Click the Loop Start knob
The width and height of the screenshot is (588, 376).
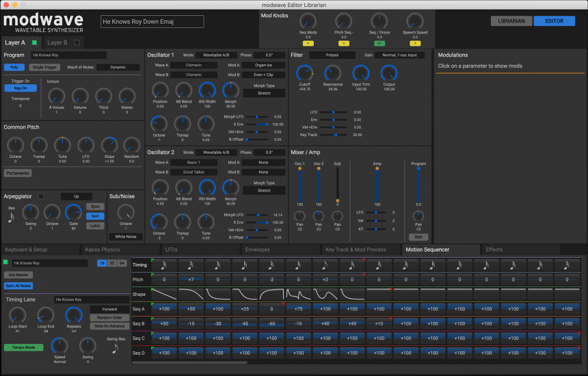17,316
